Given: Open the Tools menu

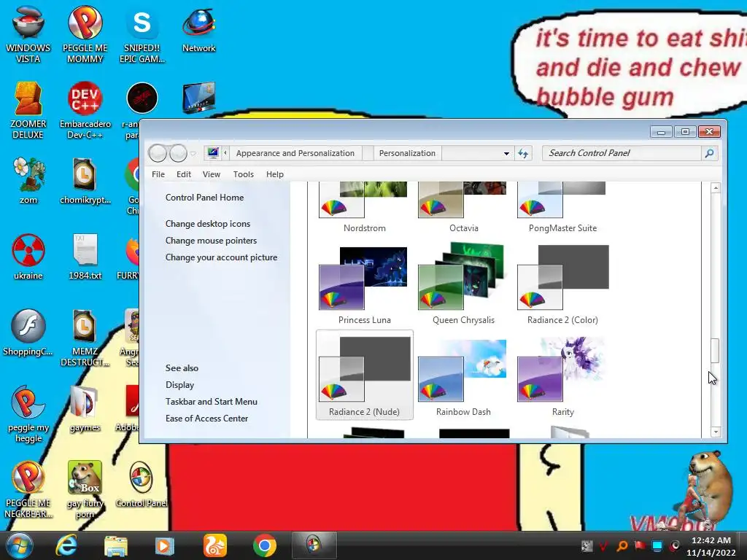Looking at the screenshot, I should (x=244, y=174).
